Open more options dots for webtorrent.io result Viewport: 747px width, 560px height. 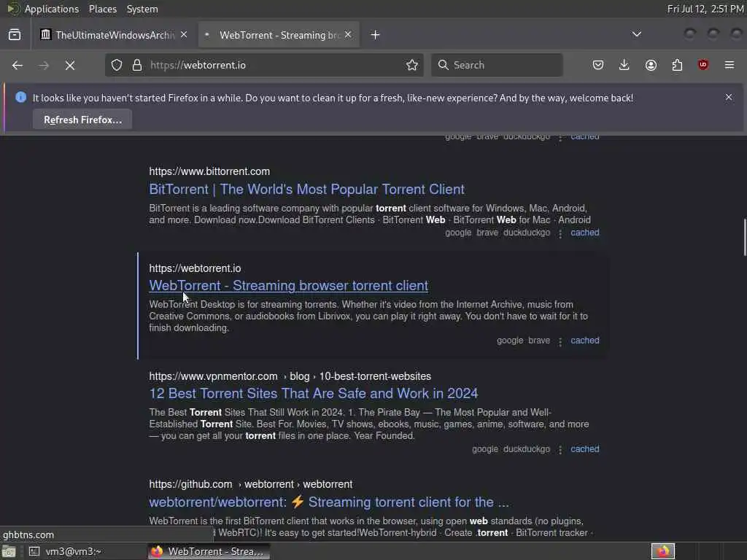(x=560, y=341)
